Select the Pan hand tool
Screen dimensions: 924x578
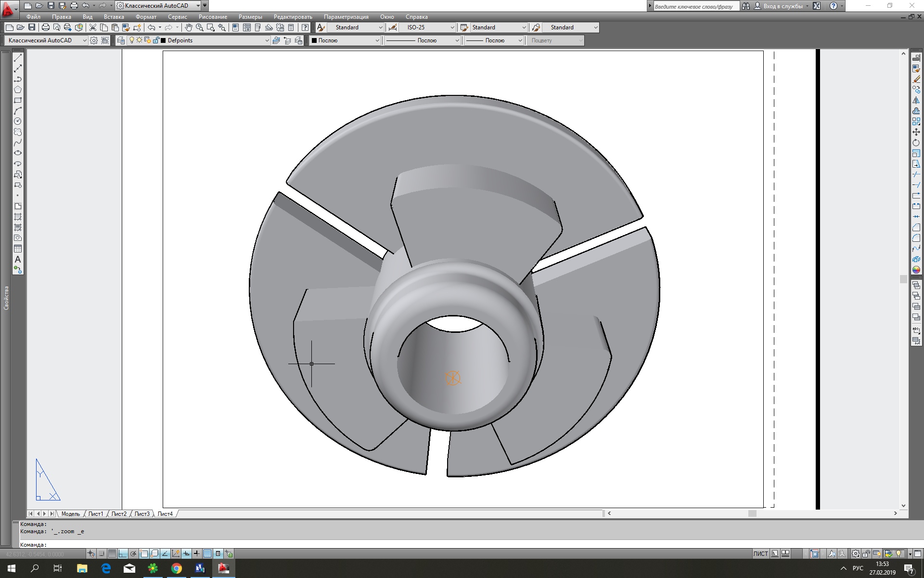[x=189, y=27]
